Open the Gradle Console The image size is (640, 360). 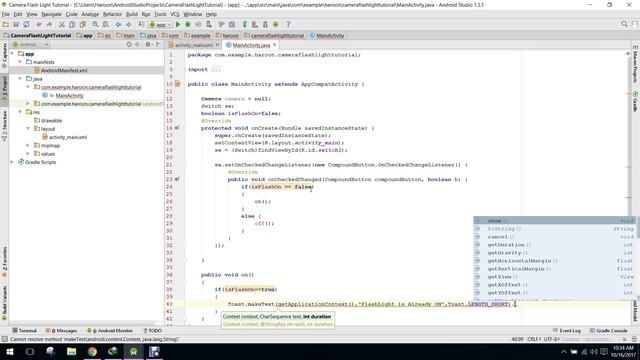tap(608, 331)
